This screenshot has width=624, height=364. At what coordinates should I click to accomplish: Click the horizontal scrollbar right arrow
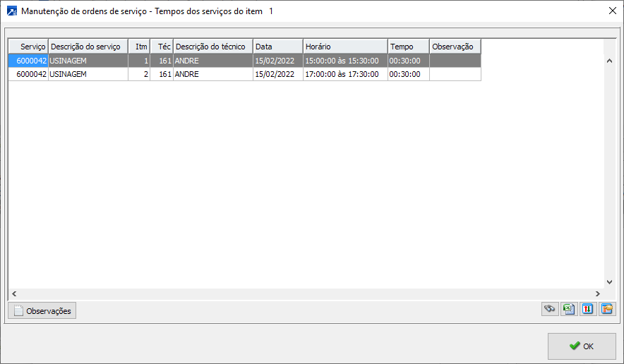[x=598, y=293]
